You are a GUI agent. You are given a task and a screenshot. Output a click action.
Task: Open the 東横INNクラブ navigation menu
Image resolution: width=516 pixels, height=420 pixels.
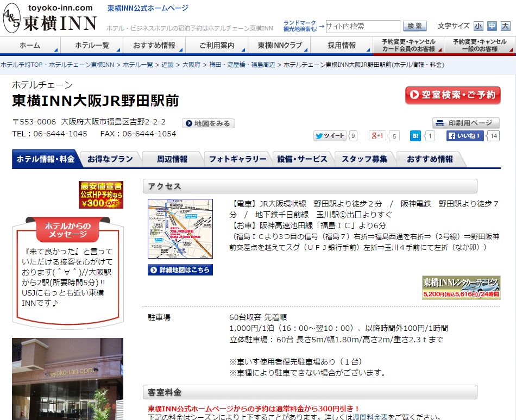point(279,45)
